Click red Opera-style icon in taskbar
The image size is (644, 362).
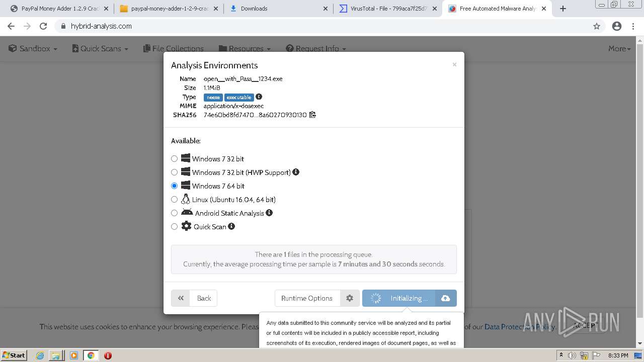(108, 355)
